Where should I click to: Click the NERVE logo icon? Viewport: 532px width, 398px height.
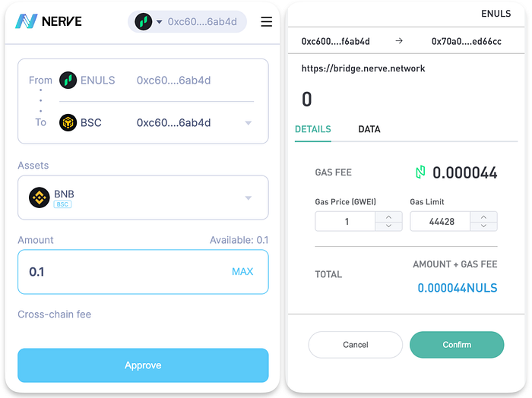[x=26, y=21]
